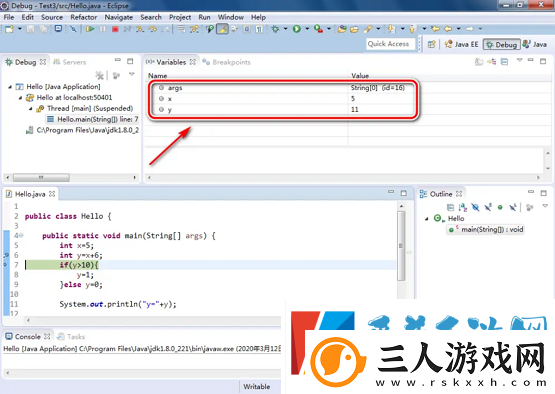The image size is (555, 394).
Task: Open the Back history dropdown arrow
Action: tap(458, 29)
